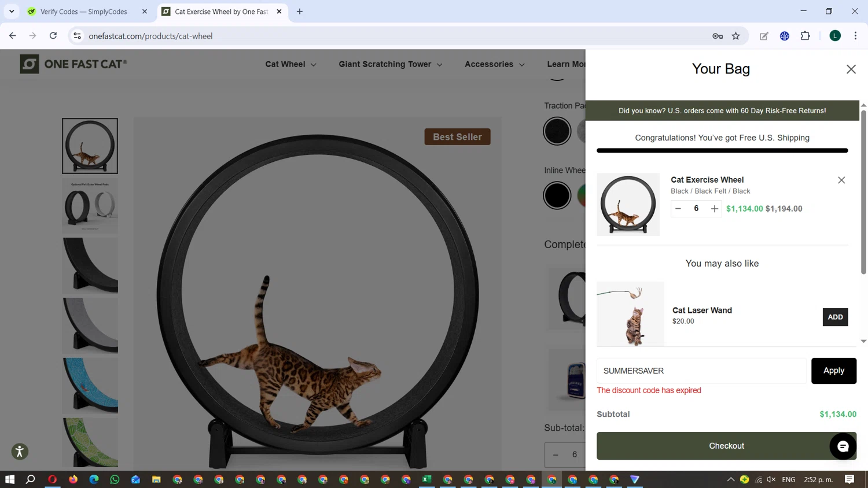Open the accessibility widget icon
Viewport: 868px width, 488px height.
coord(20,452)
